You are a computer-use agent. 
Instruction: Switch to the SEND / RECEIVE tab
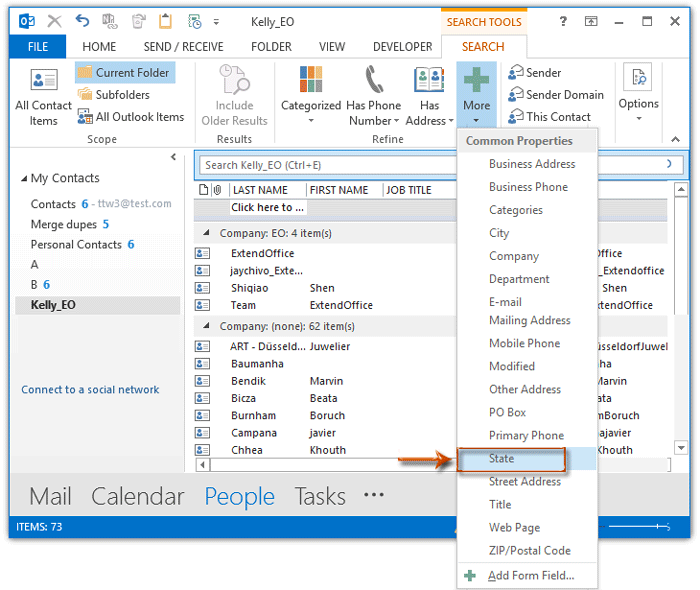coord(184,46)
